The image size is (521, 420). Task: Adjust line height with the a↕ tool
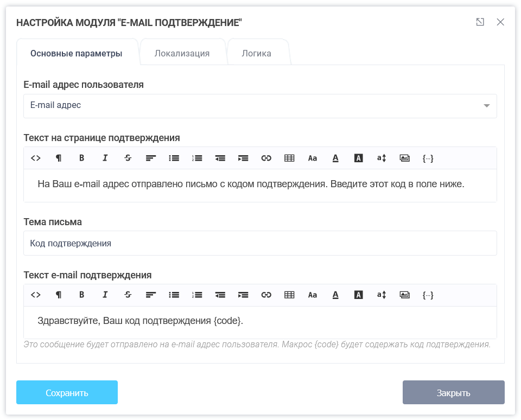click(382, 158)
